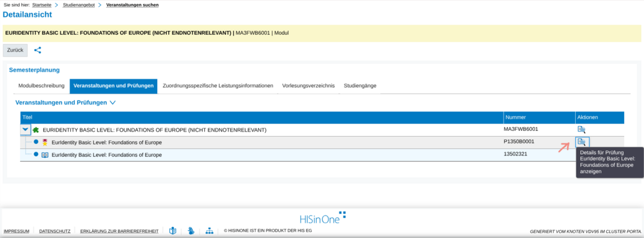Screen dimensions: 644x238
Task: Click the open book course icon
Action: click(45, 155)
